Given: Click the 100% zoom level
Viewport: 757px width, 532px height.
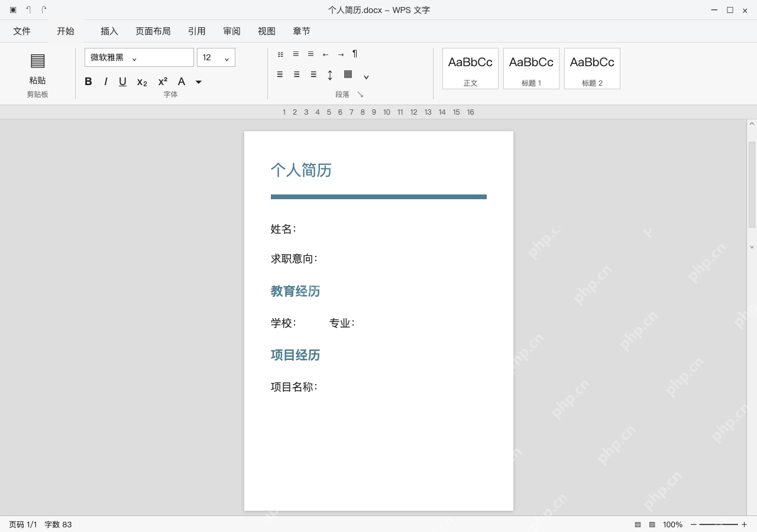Looking at the screenshot, I should point(672,524).
